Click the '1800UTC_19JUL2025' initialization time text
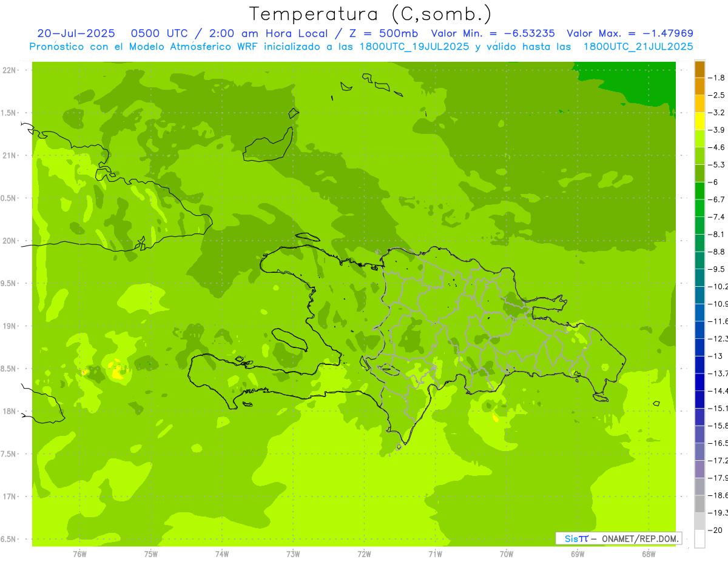Image resolution: width=728 pixels, height=562 pixels. (413, 46)
